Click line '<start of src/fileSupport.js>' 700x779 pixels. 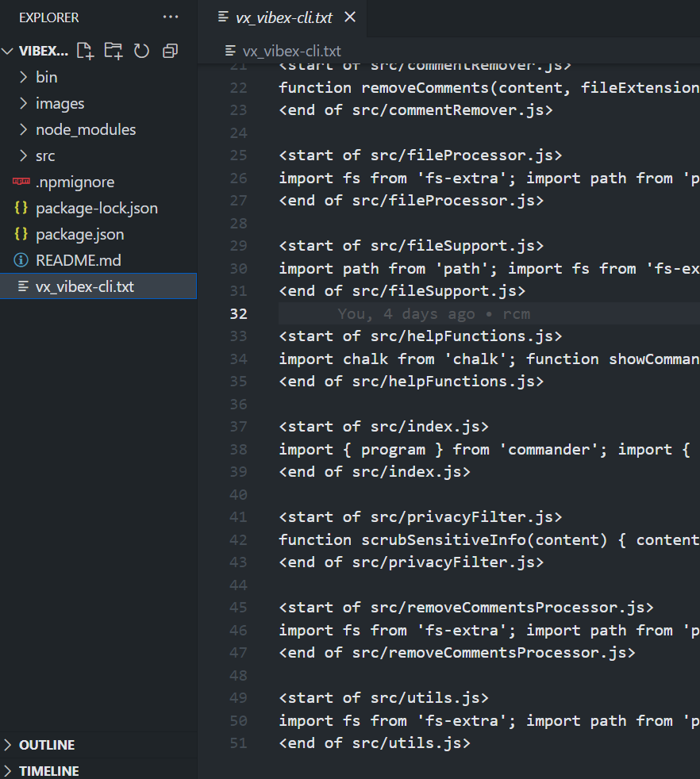411,245
